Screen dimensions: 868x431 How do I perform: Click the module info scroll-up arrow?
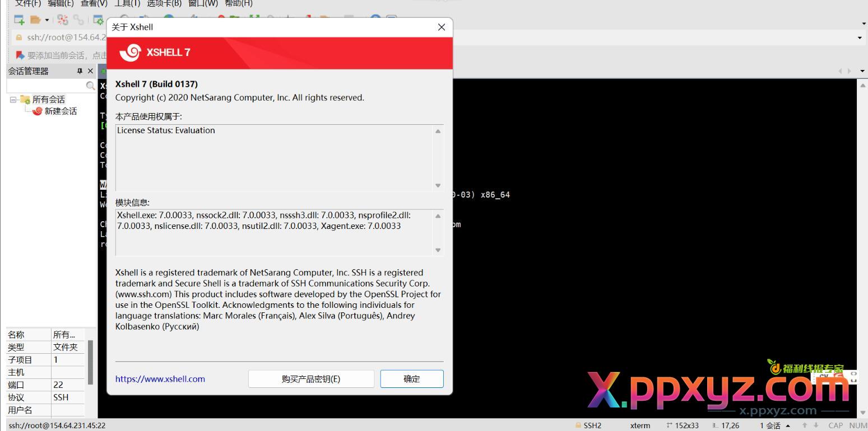pyautogui.click(x=438, y=216)
